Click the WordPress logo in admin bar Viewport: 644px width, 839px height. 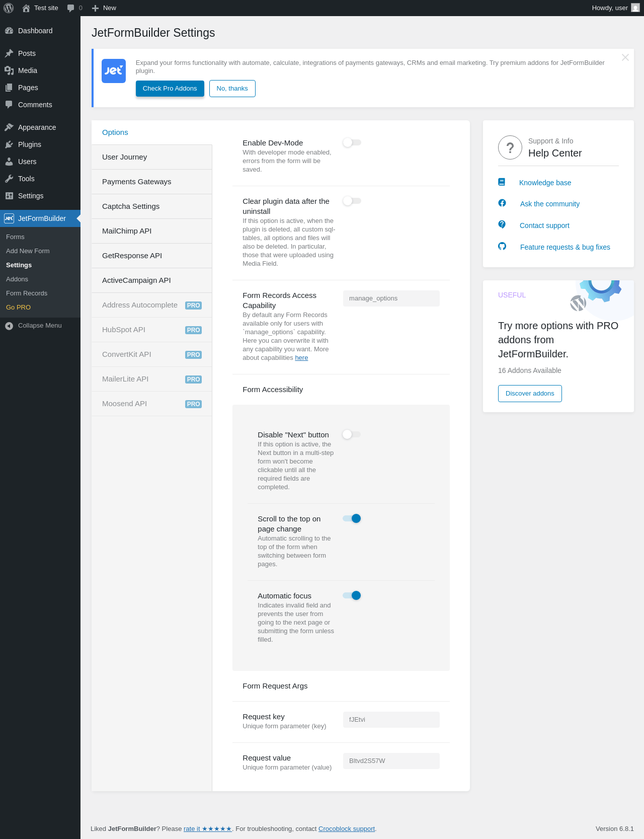click(9, 8)
